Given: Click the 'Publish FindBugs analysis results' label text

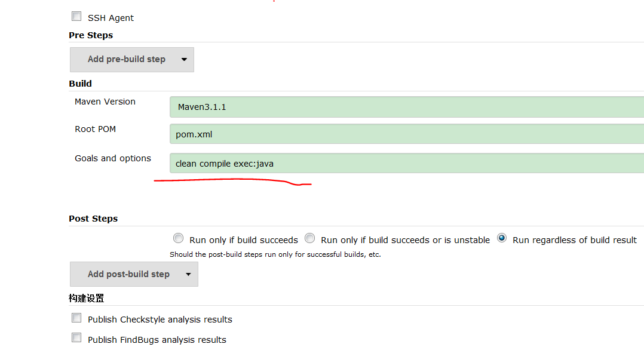Looking at the screenshot, I should pos(157,340).
